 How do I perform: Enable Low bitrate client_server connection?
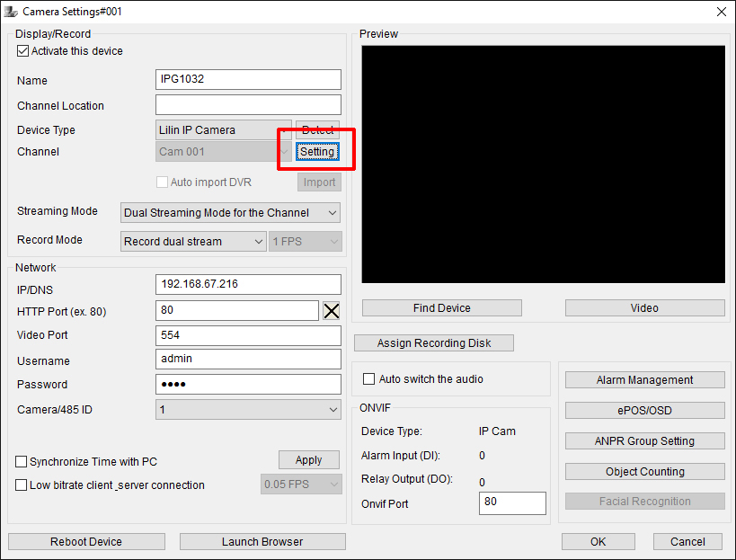pyautogui.click(x=22, y=485)
